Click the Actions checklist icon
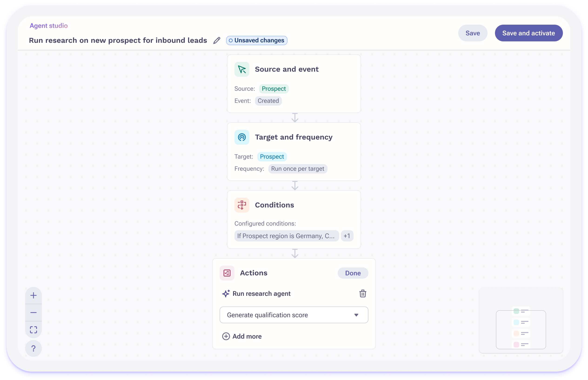The width and height of the screenshot is (588, 380). pyautogui.click(x=227, y=273)
